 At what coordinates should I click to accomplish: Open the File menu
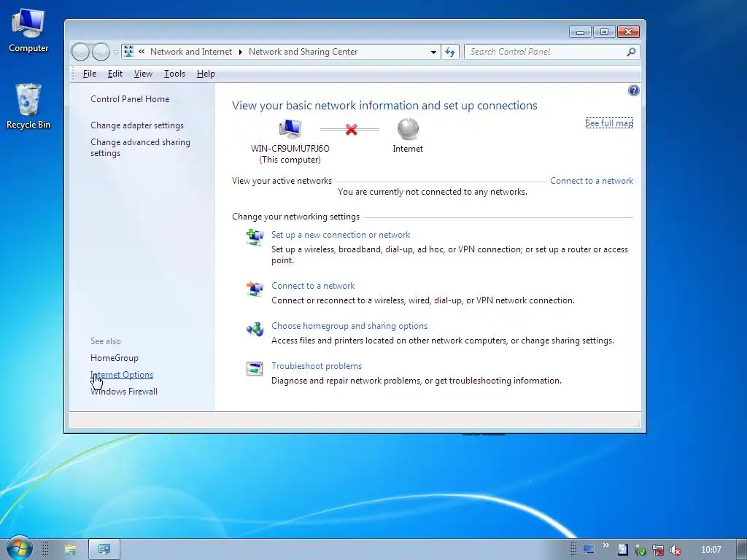(x=90, y=74)
